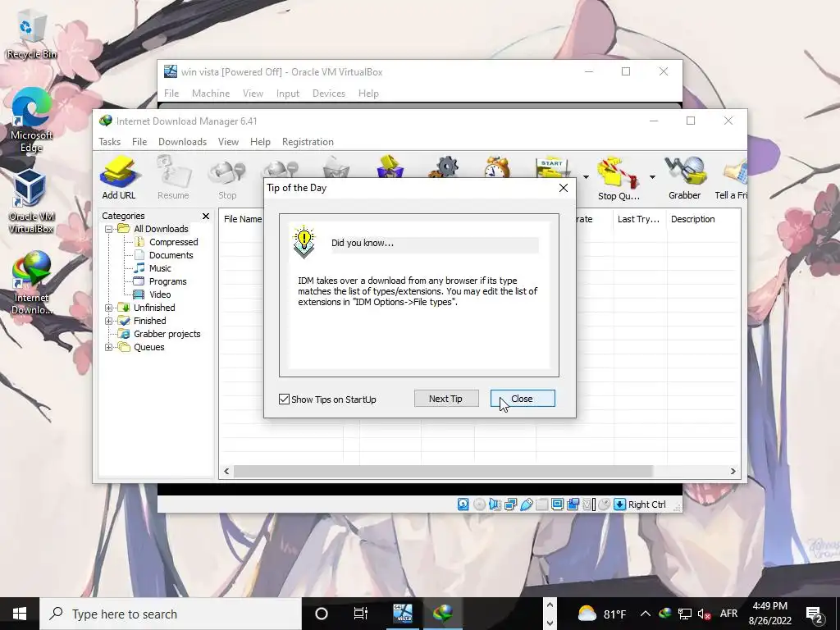The height and width of the screenshot is (630, 840).
Task: Open Task View from the taskbar
Action: coord(361,614)
